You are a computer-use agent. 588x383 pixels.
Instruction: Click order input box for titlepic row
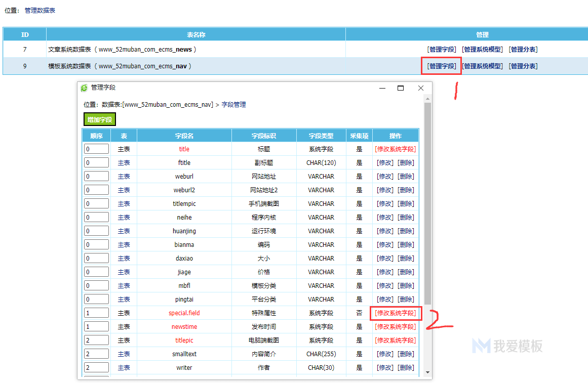96,341
